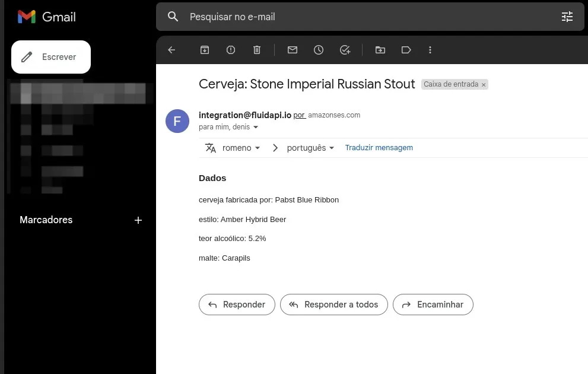Click Marcadores heading
Viewport: 588px width, 374px height.
point(46,220)
